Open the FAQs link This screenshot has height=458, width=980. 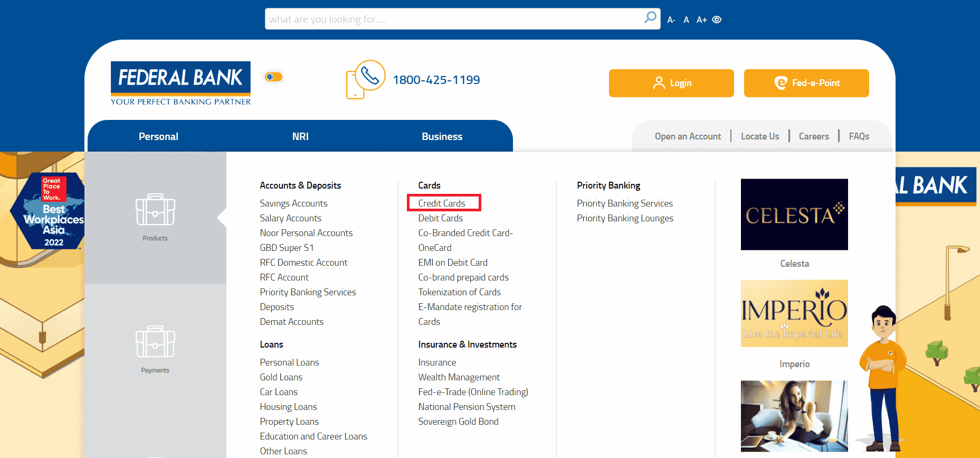click(x=859, y=136)
